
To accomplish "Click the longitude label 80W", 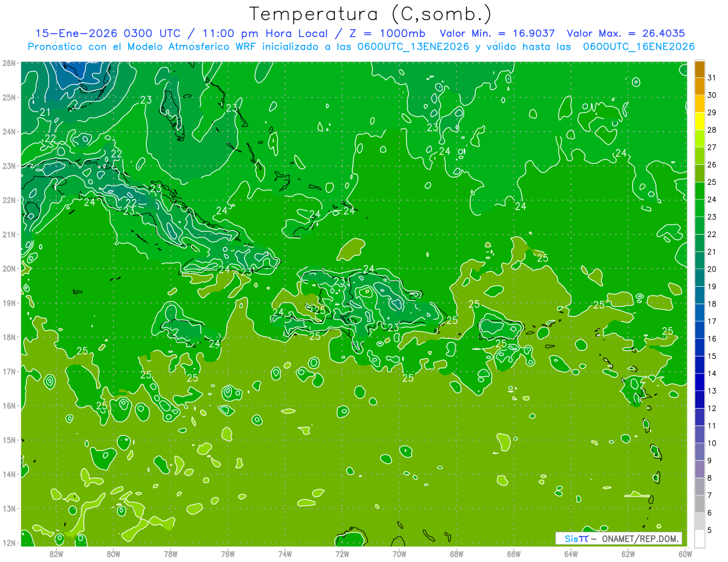I will pyautogui.click(x=113, y=553).
